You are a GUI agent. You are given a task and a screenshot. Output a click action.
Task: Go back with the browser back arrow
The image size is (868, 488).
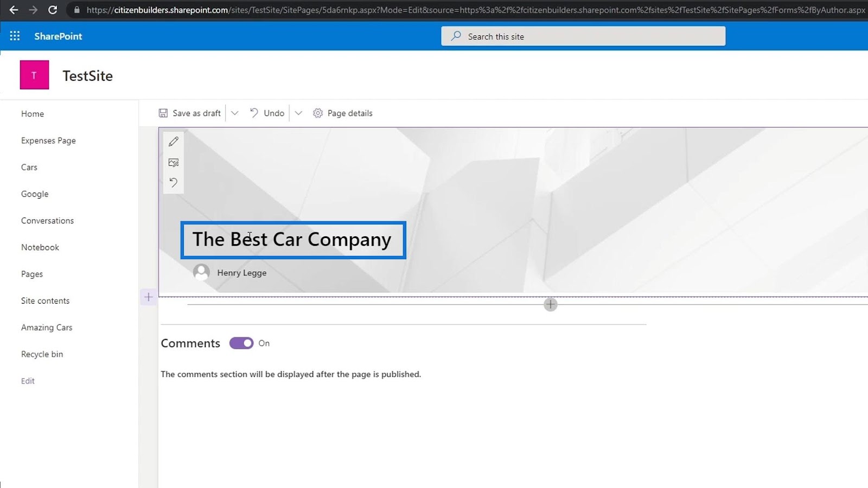[14, 10]
